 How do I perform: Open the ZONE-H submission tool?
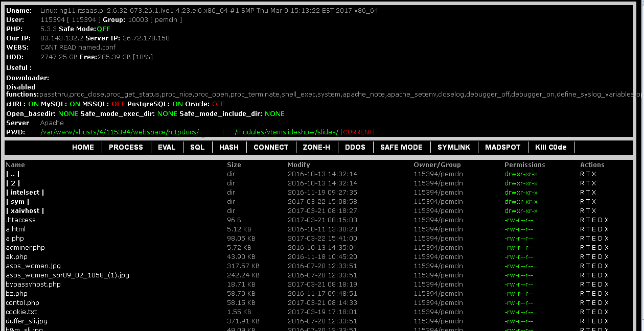(317, 147)
